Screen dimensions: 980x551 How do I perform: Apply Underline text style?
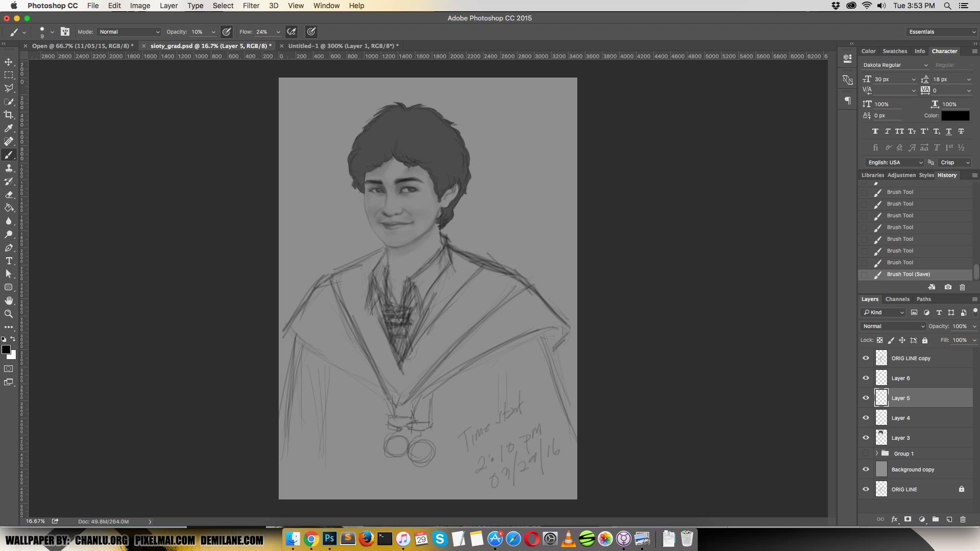[x=948, y=132]
